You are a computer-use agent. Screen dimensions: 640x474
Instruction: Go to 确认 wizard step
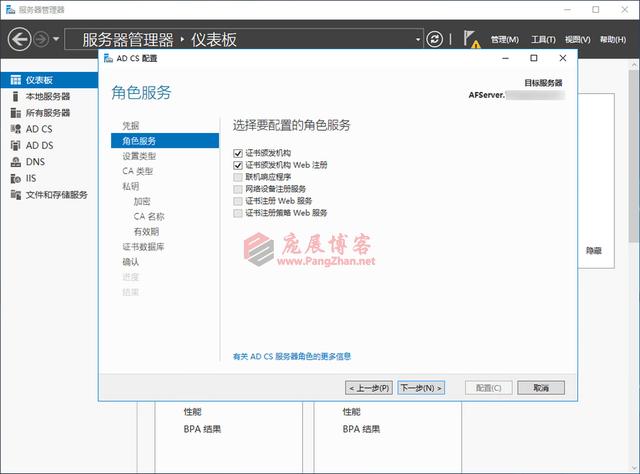(x=131, y=262)
